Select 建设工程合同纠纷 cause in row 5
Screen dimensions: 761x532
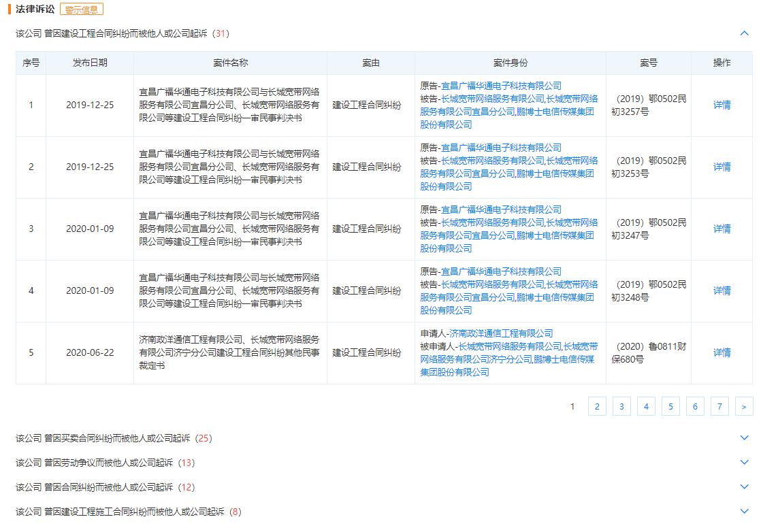(x=367, y=352)
